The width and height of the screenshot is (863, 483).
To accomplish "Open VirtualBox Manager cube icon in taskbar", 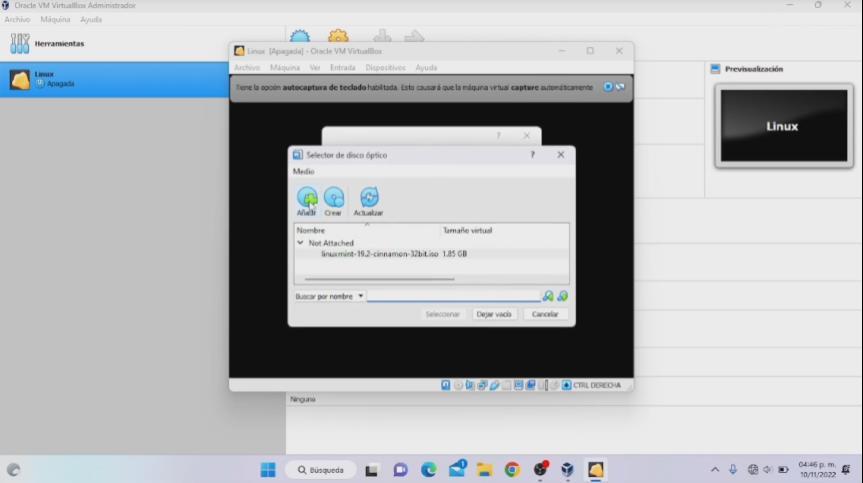I will point(567,470).
